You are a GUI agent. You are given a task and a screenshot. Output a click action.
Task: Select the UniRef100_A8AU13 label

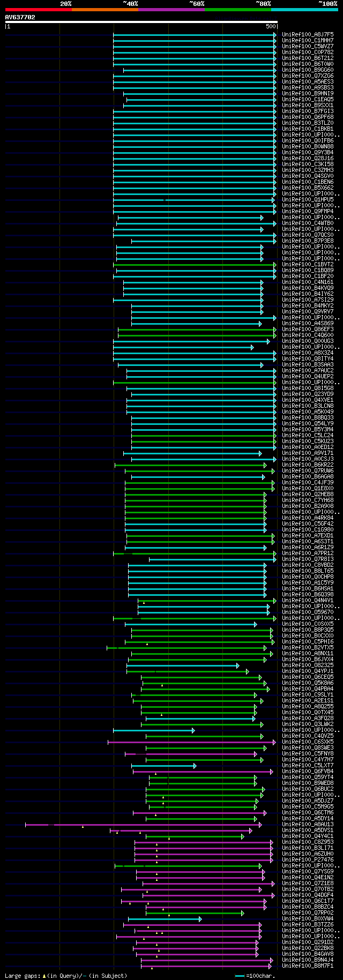[x=308, y=824]
